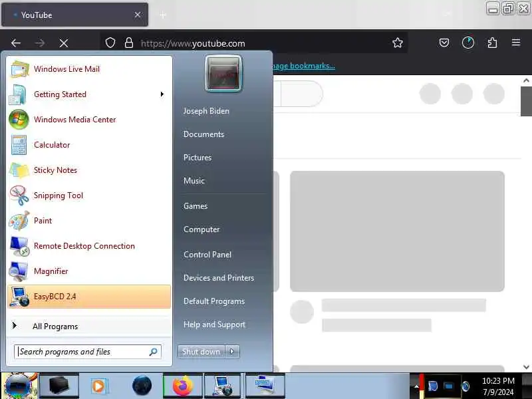Launch EasyBCD 2.4 icon
Screen dimensions: 532x399
(19, 297)
